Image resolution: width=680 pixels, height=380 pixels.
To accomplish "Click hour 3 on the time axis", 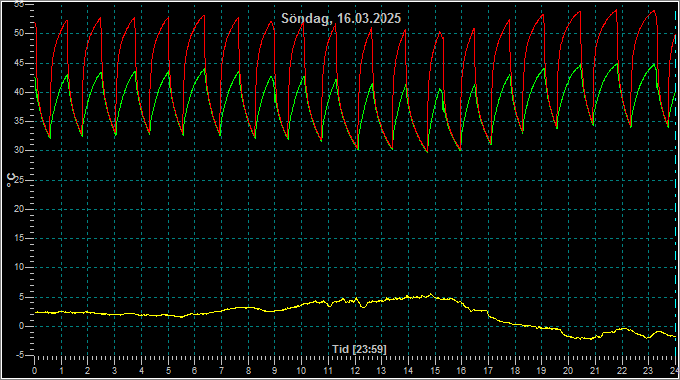I will pos(114,371).
